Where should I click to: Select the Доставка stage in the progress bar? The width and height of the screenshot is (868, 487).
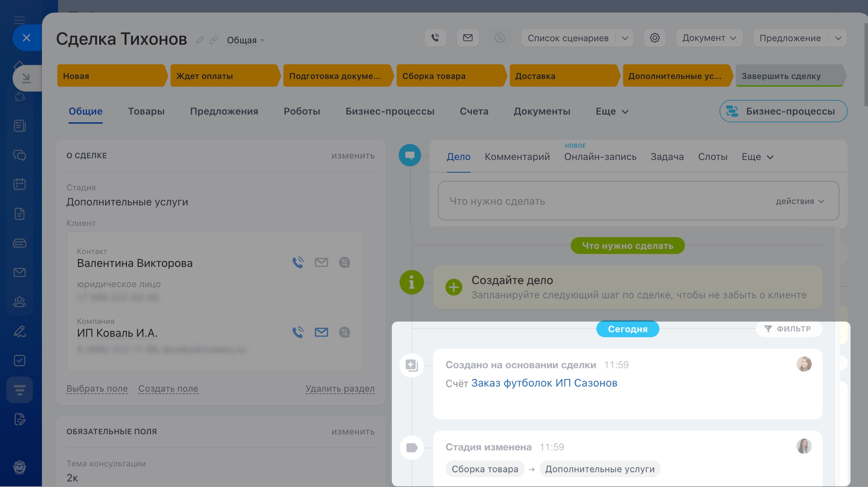pos(563,76)
